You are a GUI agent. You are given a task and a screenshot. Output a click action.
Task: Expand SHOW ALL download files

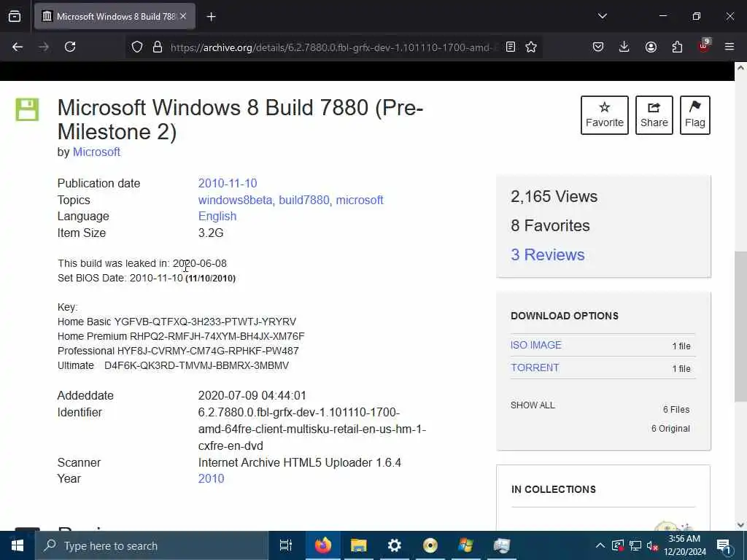coord(533,405)
